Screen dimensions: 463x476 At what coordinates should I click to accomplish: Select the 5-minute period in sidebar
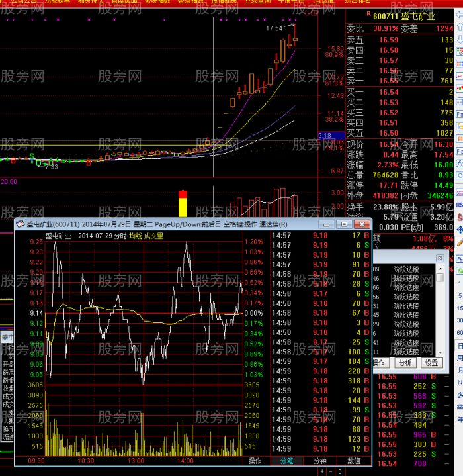tap(460, 296)
